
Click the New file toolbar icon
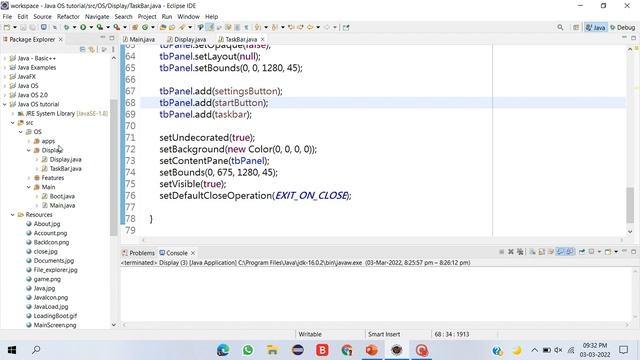pos(7,27)
